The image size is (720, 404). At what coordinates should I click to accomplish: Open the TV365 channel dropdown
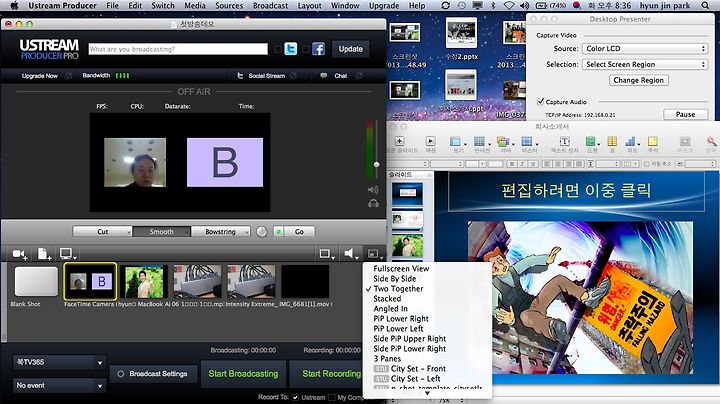pyautogui.click(x=59, y=363)
